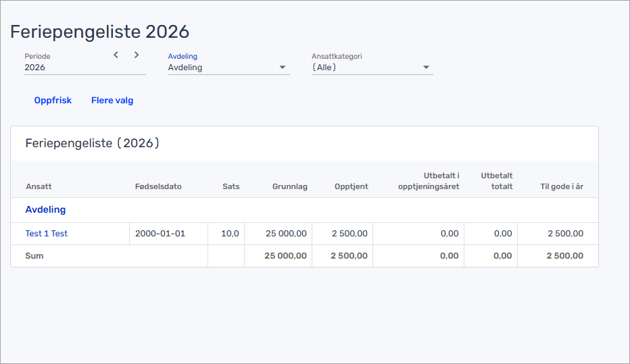Click the Sum row label
The image size is (630, 364).
(34, 256)
